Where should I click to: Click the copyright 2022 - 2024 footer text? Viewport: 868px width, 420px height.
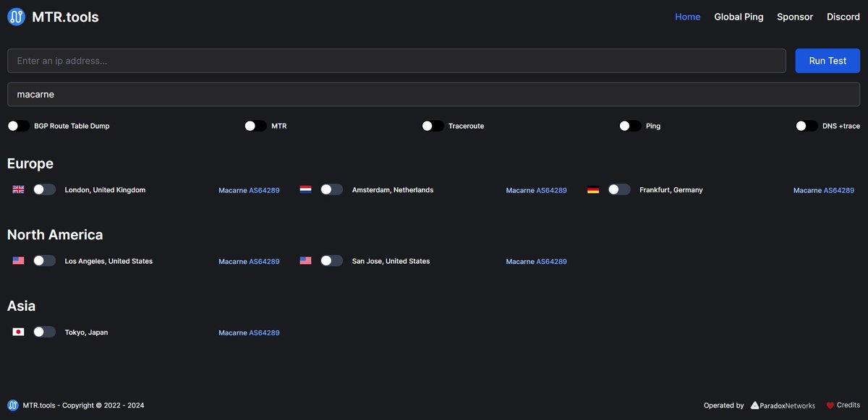click(83, 406)
